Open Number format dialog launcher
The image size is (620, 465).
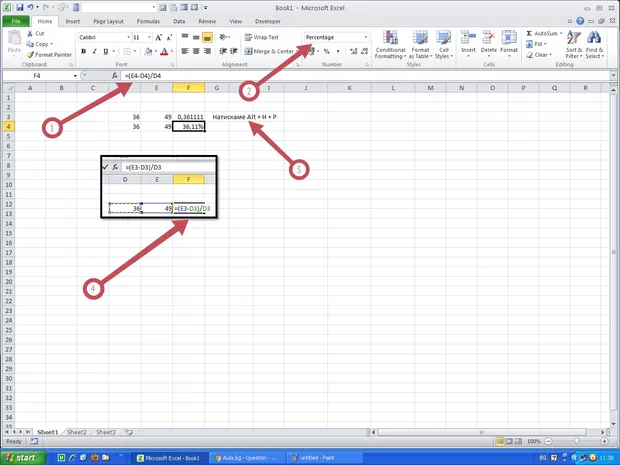(367, 64)
